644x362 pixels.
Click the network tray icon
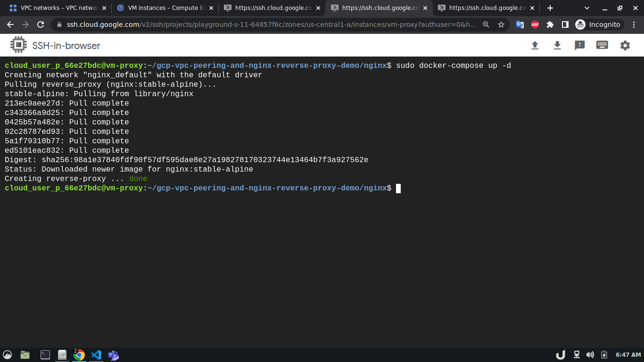(576, 355)
